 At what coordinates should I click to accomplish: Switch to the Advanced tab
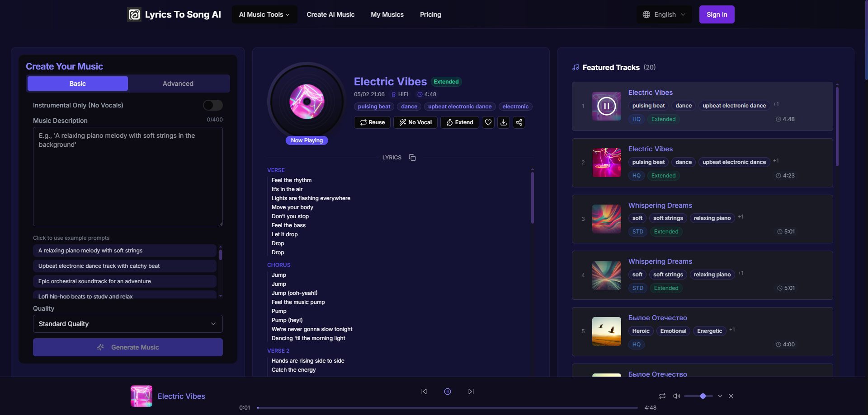click(x=178, y=83)
